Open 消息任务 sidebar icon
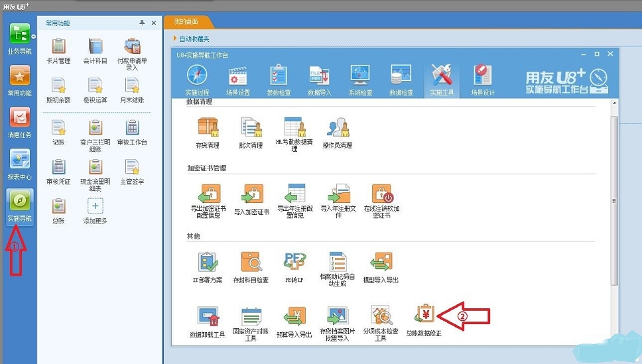The width and height of the screenshot is (642, 364). [x=19, y=123]
